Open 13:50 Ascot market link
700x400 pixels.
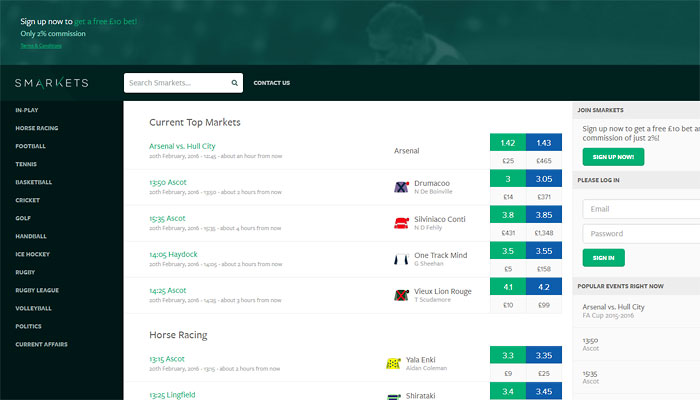168,182
